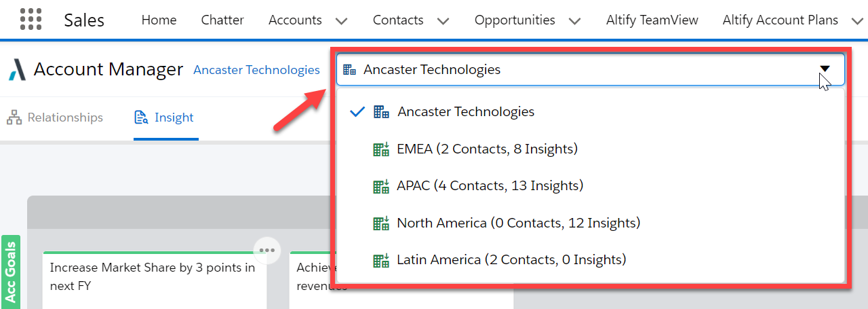Screen dimensions: 868x309
Task: Switch to the Relationships tab
Action: pyautogui.click(x=55, y=117)
